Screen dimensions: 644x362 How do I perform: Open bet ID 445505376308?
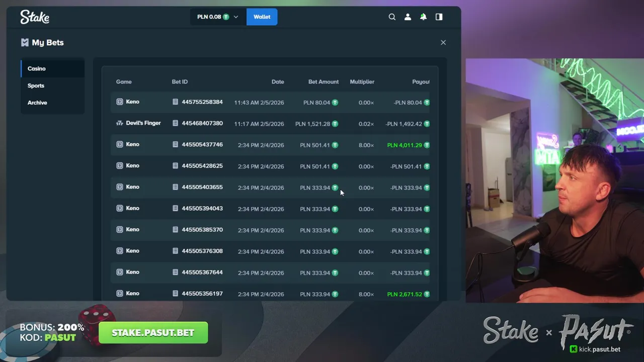pyautogui.click(x=202, y=251)
